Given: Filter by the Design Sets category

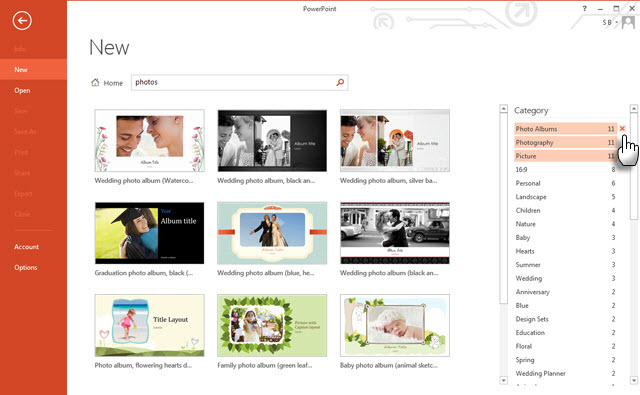Looking at the screenshot, I should click(565, 319).
